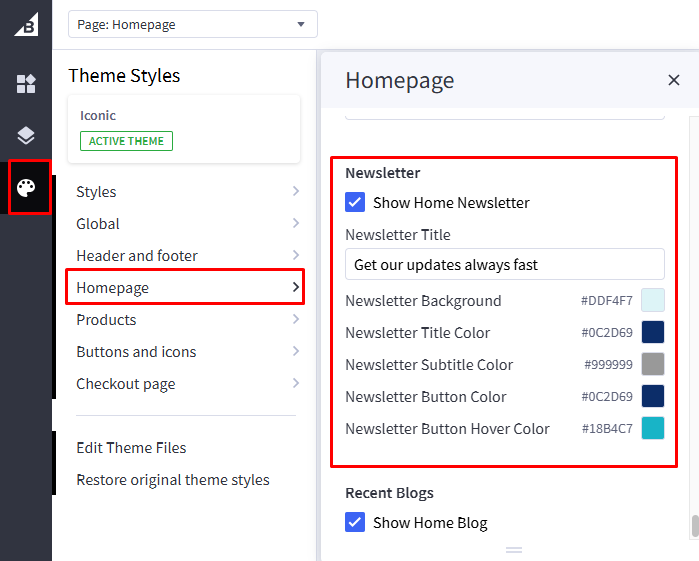699x561 pixels.
Task: Click the BigCommerce logo icon
Action: [x=26, y=24]
